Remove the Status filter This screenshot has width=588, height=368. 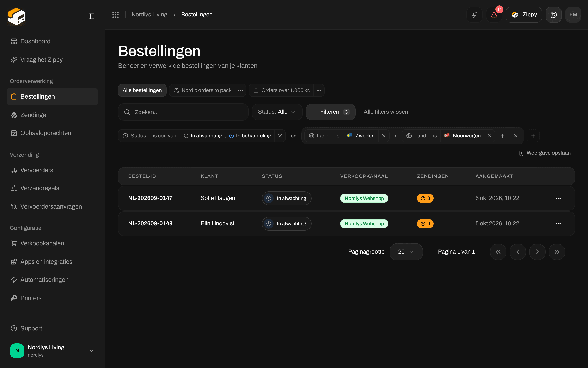click(280, 136)
